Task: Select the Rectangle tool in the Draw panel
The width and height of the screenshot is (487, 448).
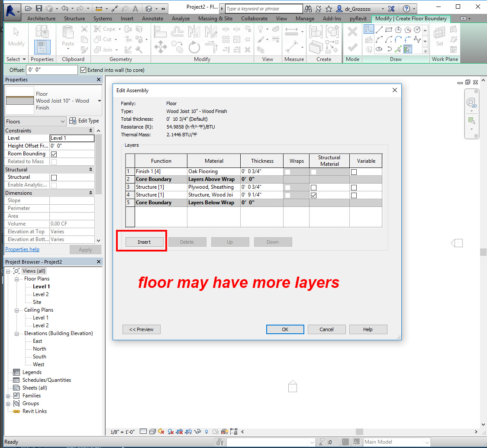Action: pos(389,29)
